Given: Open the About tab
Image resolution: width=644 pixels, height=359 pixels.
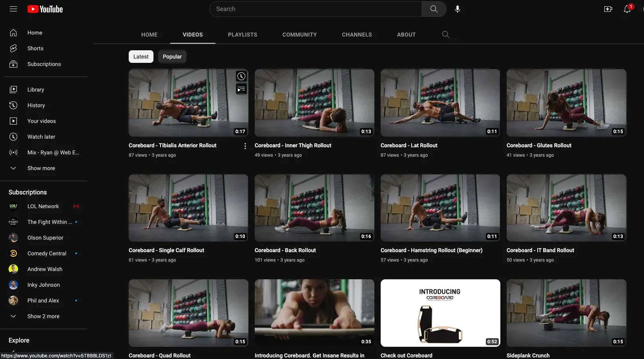Looking at the screenshot, I should [x=406, y=35].
